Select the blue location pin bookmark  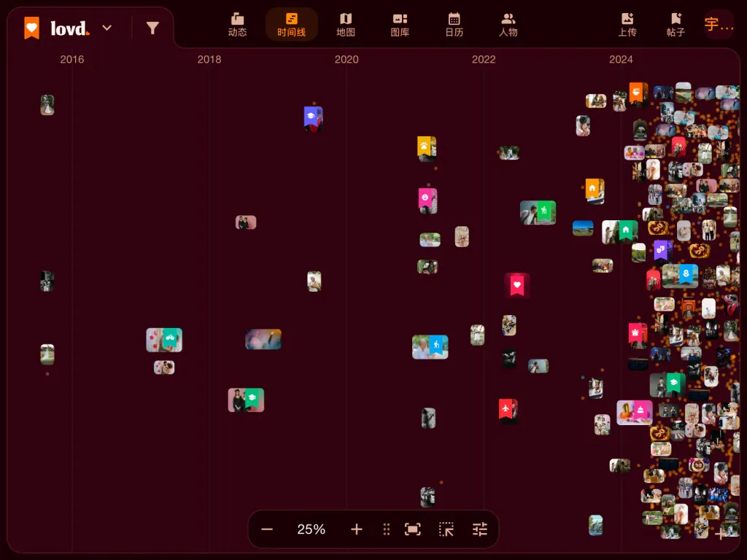[x=686, y=274]
